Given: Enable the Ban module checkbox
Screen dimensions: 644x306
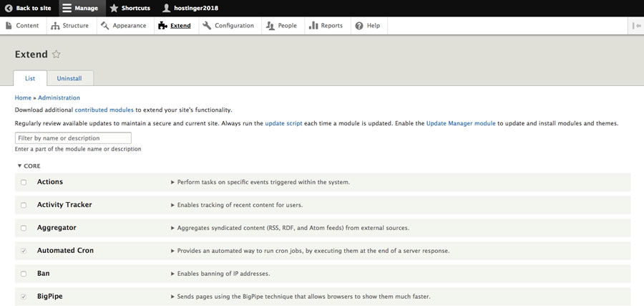Looking at the screenshot, I should (x=24, y=274).
